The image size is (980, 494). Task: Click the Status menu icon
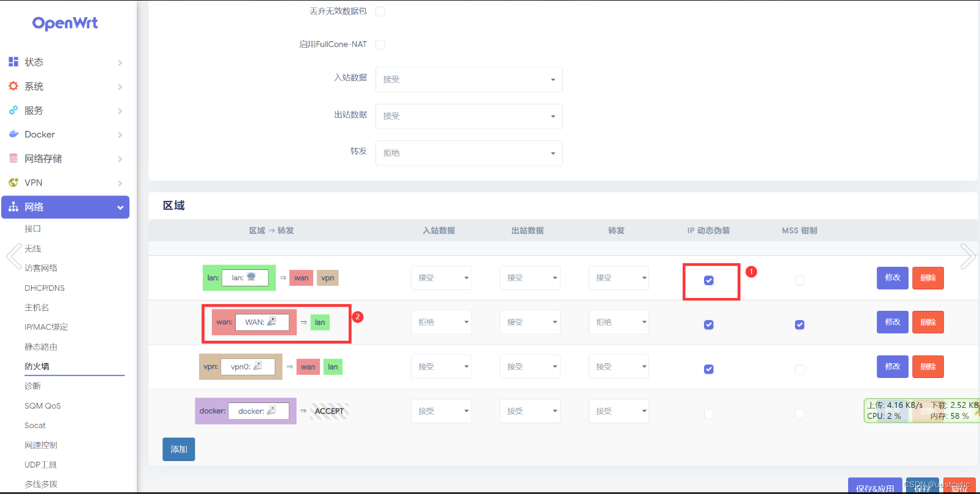pos(13,62)
